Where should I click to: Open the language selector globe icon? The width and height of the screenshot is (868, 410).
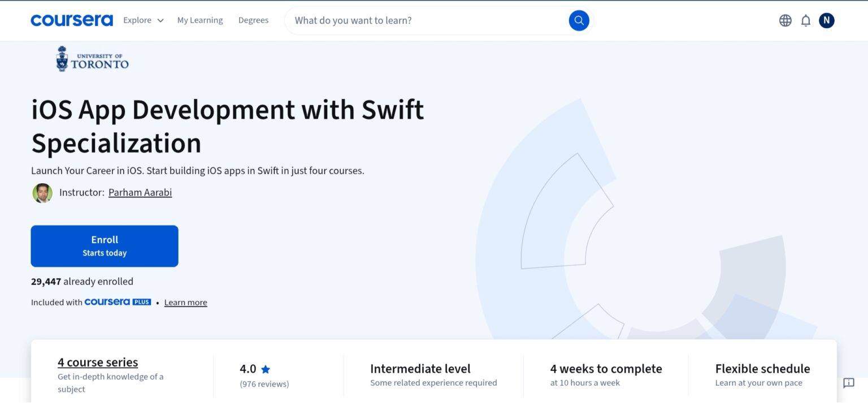coord(785,20)
